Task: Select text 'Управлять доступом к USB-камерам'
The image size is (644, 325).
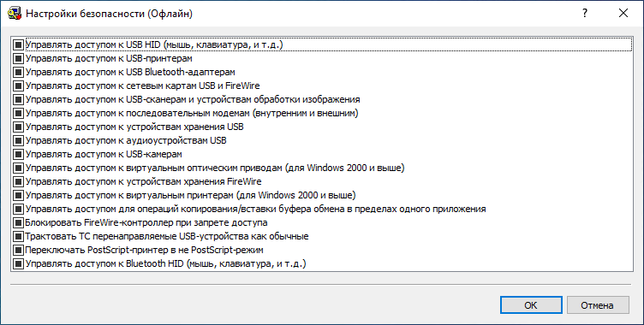Action: 104,154
